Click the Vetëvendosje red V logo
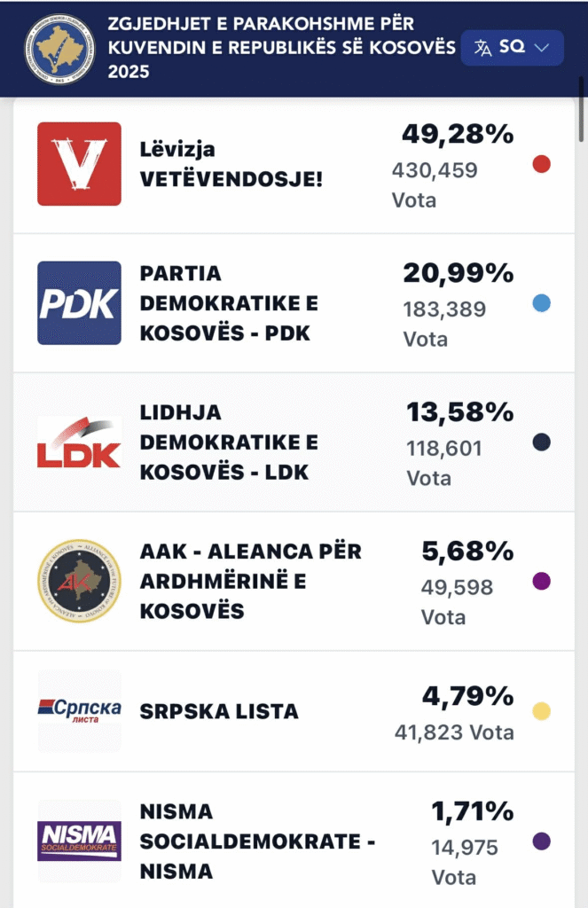This screenshot has width=588, height=908. (x=79, y=164)
